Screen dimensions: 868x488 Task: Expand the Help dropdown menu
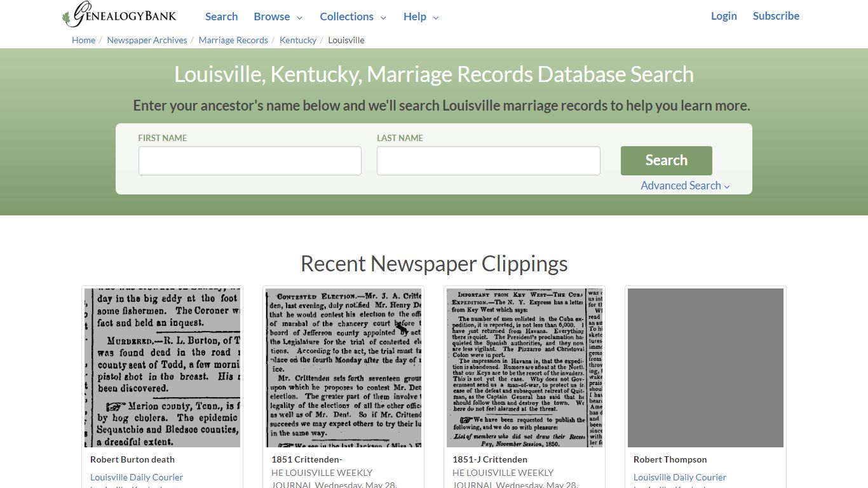[421, 17]
